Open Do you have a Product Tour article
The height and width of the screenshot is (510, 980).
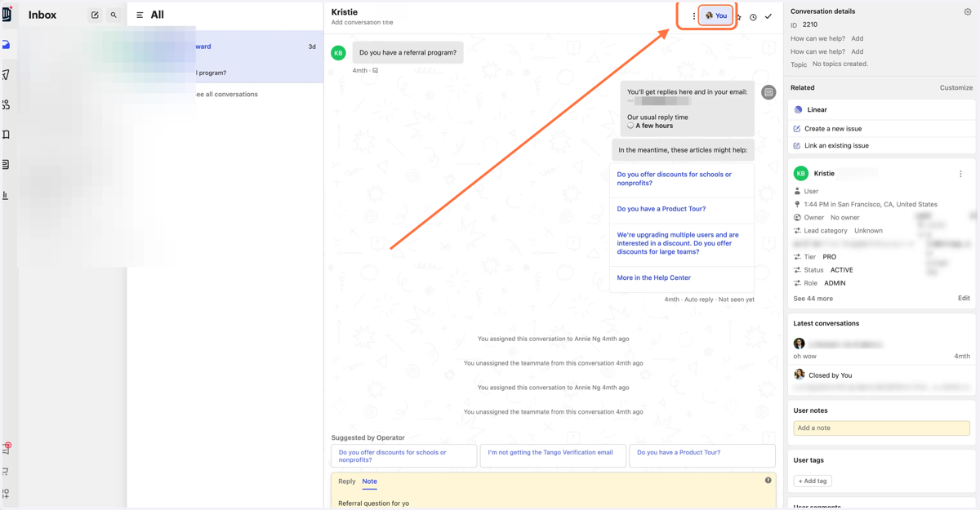tap(682, 209)
